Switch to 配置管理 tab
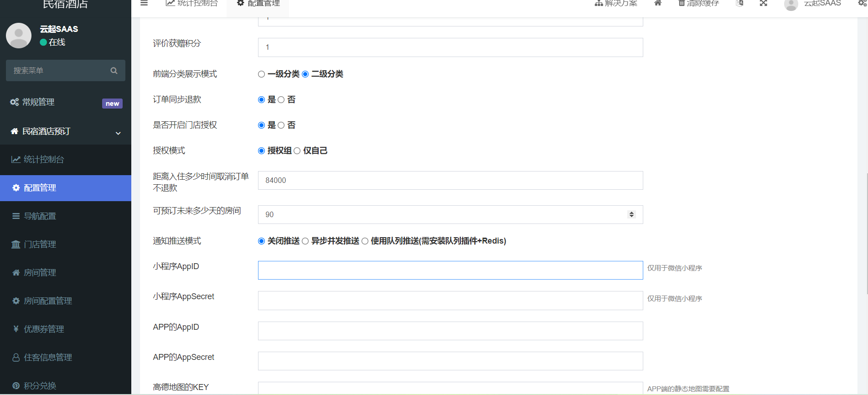 (x=258, y=4)
